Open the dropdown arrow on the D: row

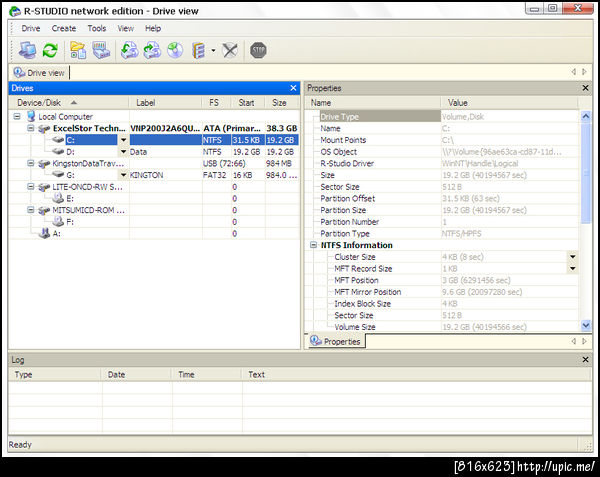(x=123, y=152)
